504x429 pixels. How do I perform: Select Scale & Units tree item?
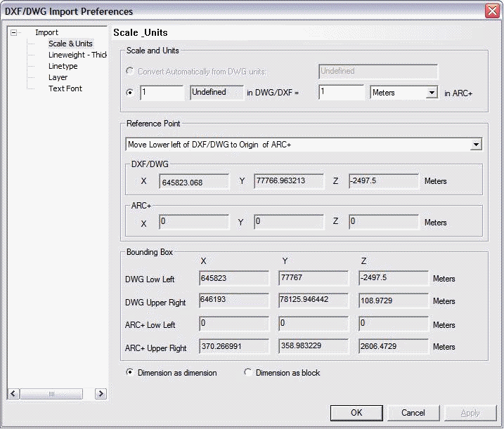click(x=70, y=44)
